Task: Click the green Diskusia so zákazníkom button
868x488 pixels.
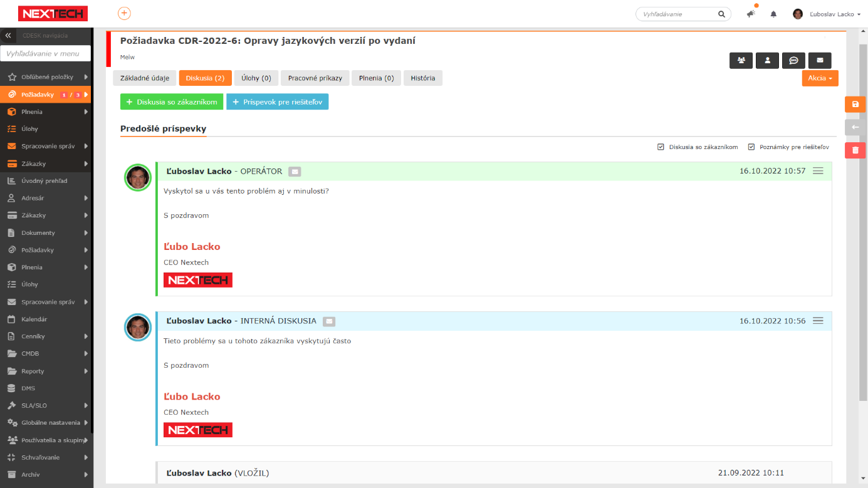Action: pyautogui.click(x=172, y=102)
